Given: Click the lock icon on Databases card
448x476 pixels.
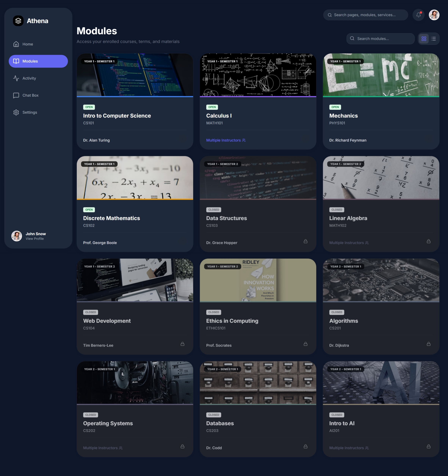Looking at the screenshot, I should click(x=305, y=447).
